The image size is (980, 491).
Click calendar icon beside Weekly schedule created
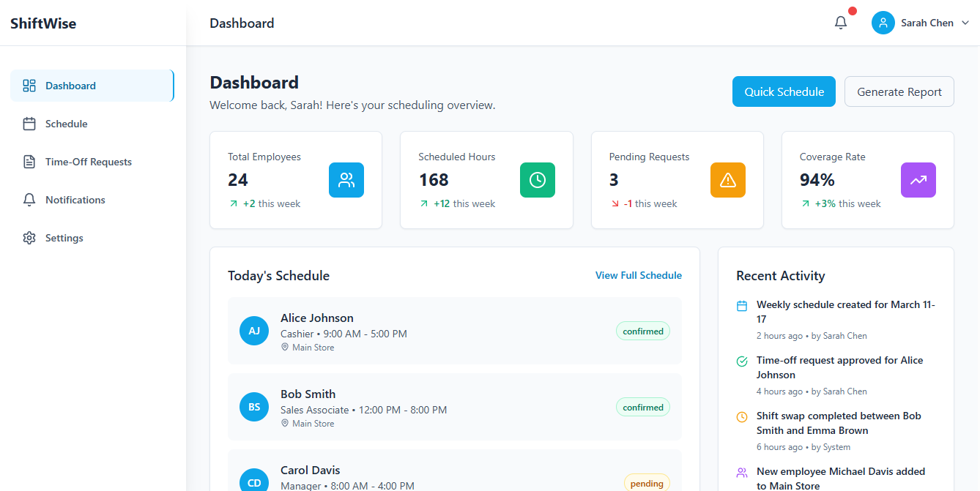[742, 306]
